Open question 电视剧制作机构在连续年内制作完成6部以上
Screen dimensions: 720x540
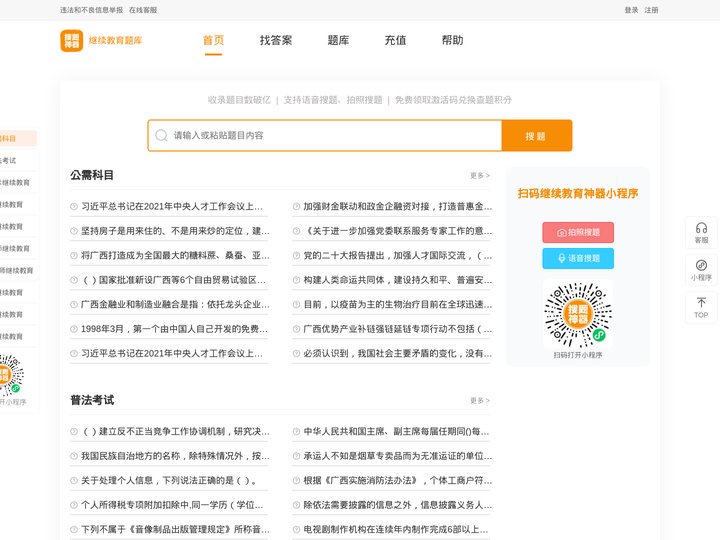pos(396,529)
